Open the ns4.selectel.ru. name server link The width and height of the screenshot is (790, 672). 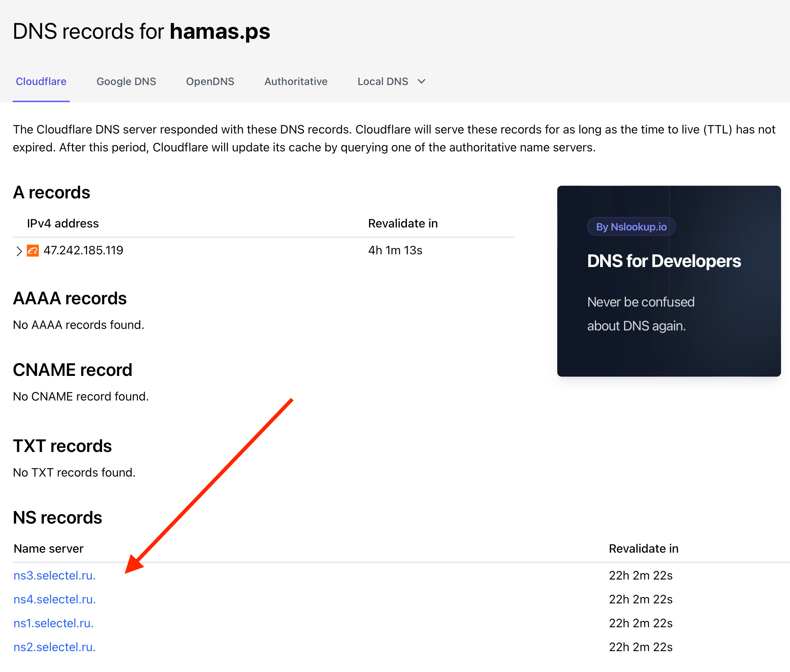click(54, 599)
